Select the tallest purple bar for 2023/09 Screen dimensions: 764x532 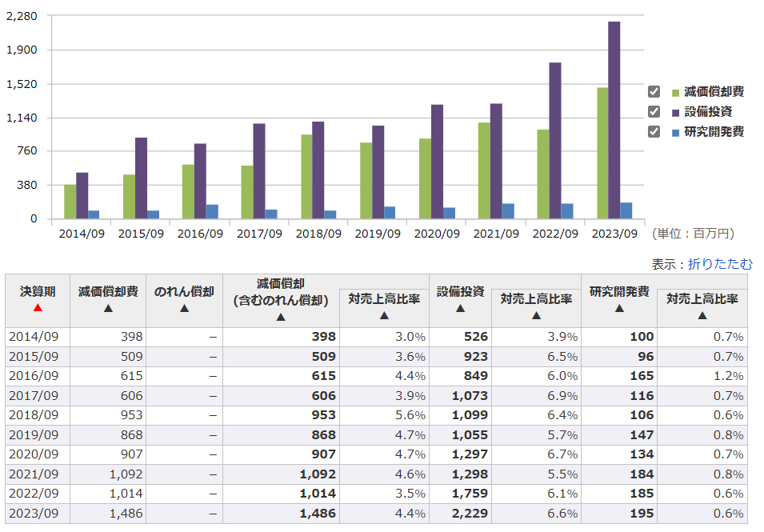[614, 120]
